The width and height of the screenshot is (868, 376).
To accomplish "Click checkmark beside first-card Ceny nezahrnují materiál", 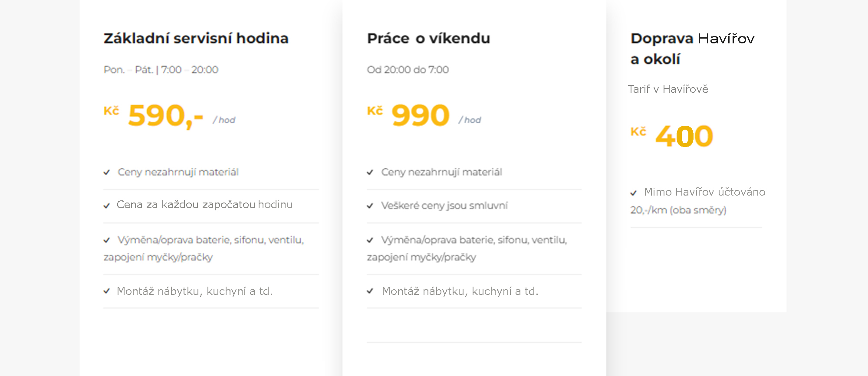I will coord(107,173).
